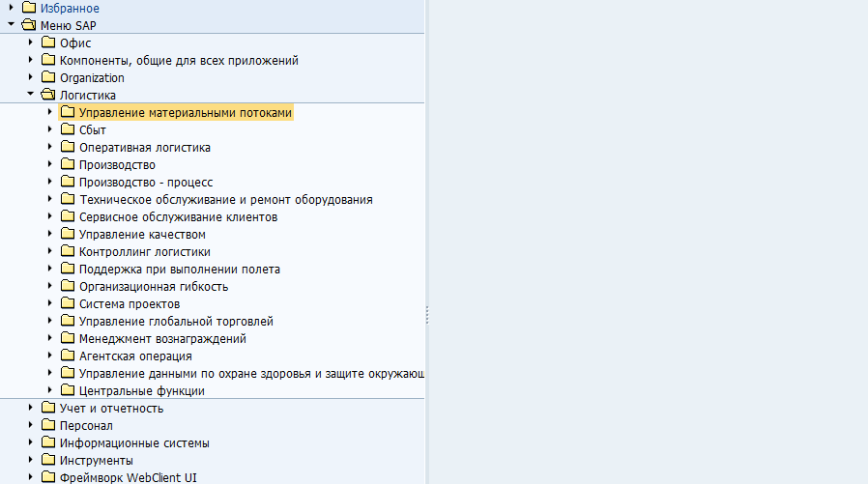Select Управление качеством label
The image size is (868, 484).
[x=142, y=235]
